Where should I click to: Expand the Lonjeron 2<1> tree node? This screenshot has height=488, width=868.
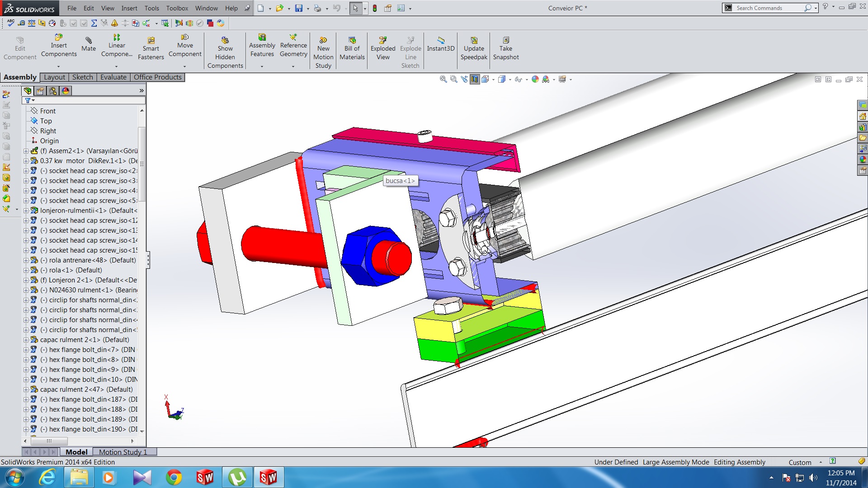26,280
